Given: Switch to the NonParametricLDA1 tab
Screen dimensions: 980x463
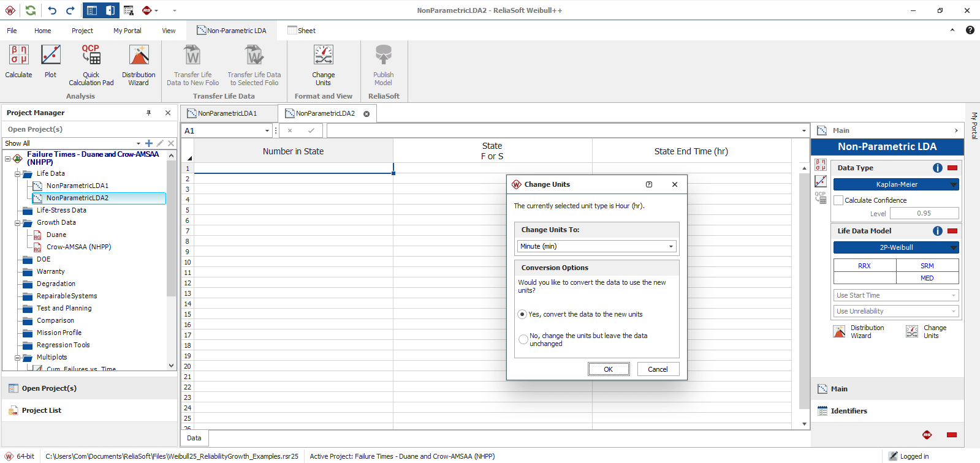Looking at the screenshot, I should tap(227, 113).
